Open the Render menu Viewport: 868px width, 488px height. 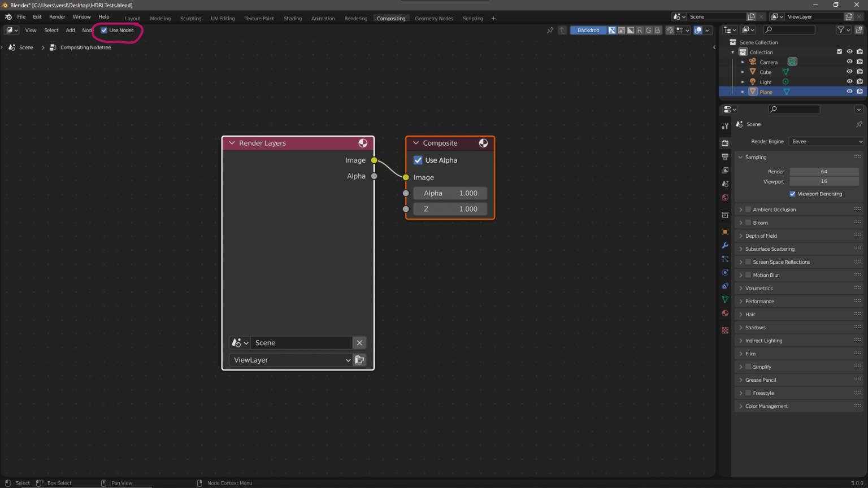click(x=57, y=17)
